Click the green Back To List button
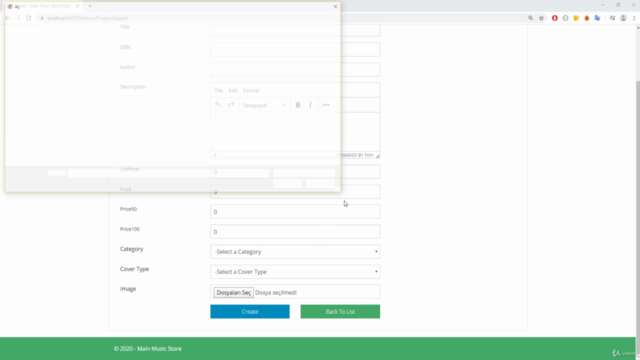 pyautogui.click(x=340, y=311)
